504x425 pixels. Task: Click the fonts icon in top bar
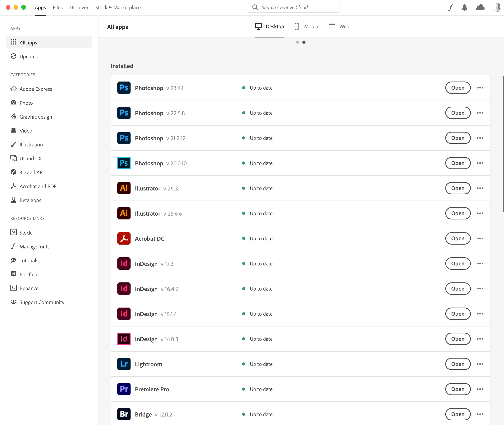tap(451, 8)
